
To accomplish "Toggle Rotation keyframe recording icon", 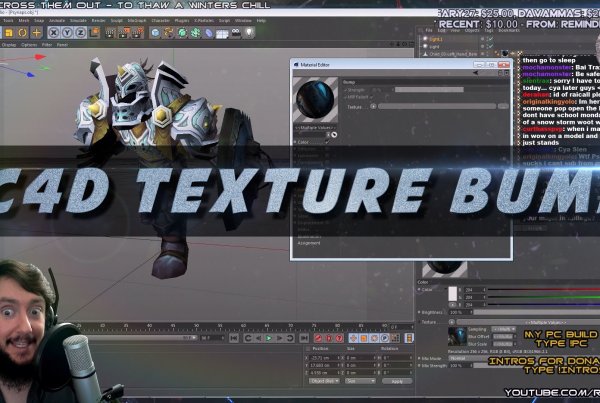I will pyautogui.click(x=375, y=338).
